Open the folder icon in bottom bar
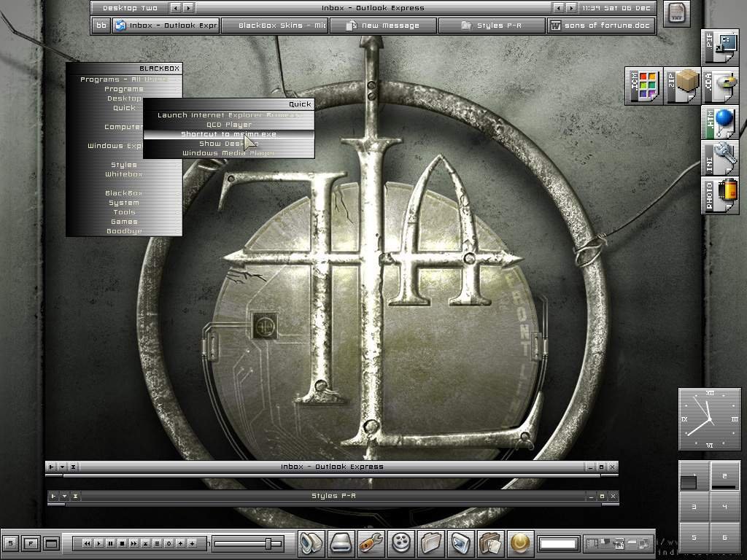The height and width of the screenshot is (560, 747). point(430,542)
